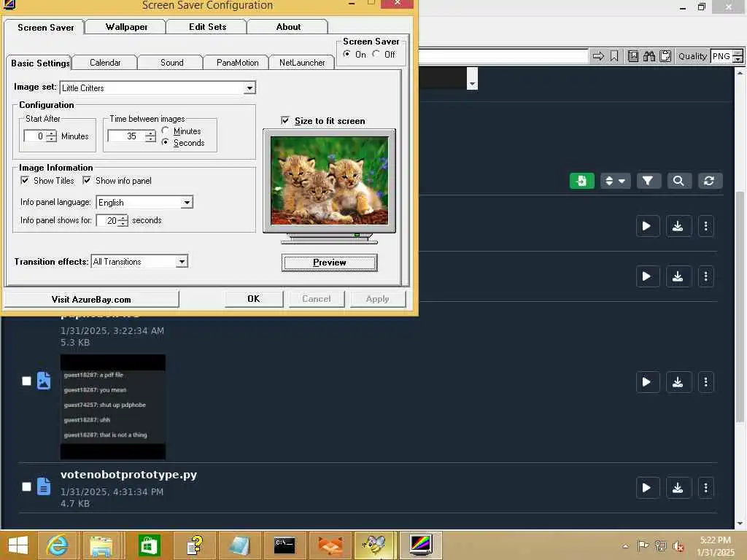The width and height of the screenshot is (747, 560).
Task: Adjust the Info panel shows for stepper
Action: [x=123, y=220]
